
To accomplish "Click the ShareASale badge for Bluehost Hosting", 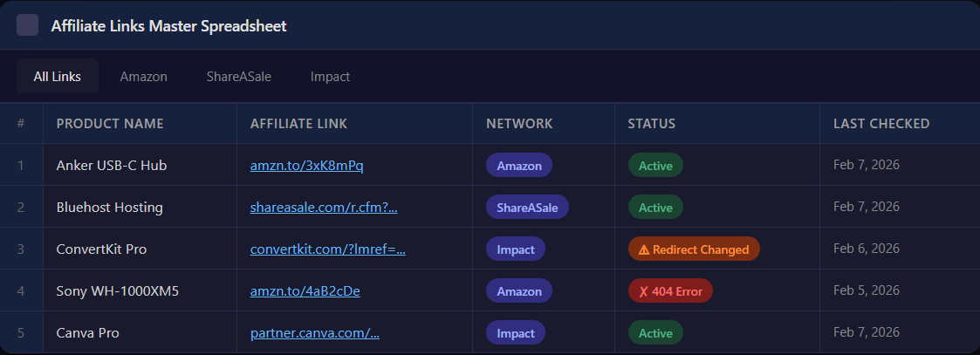I will pyautogui.click(x=527, y=207).
